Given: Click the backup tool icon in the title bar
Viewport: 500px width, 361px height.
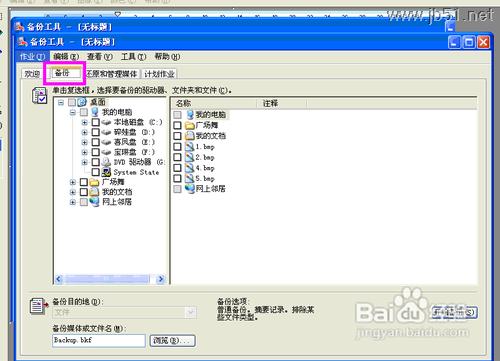Looking at the screenshot, I should 23,42.
